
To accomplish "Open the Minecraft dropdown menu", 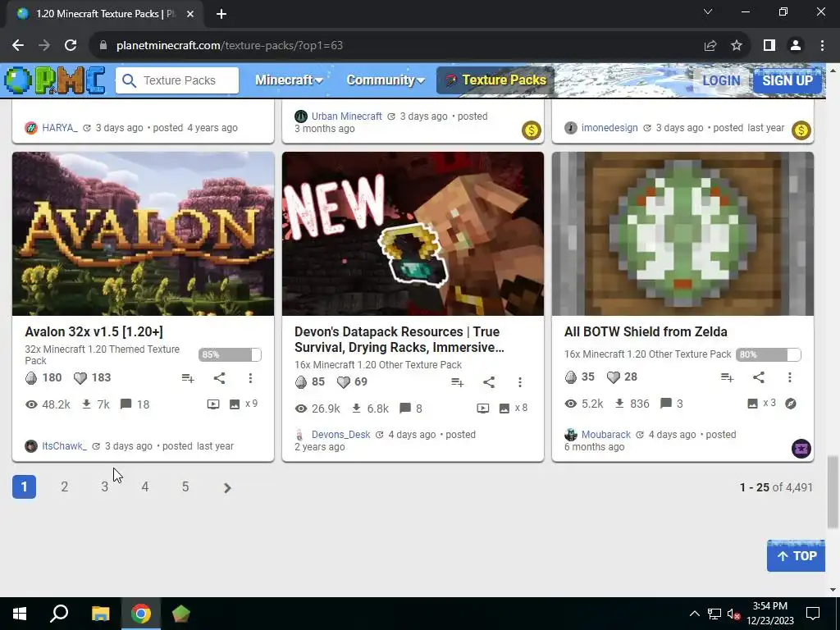I will coord(289,80).
